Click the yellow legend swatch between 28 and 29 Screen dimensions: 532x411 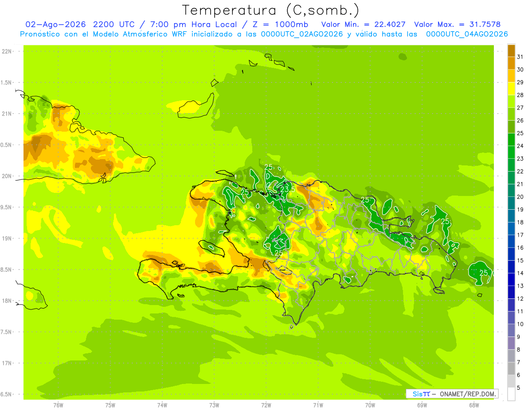[511, 89]
